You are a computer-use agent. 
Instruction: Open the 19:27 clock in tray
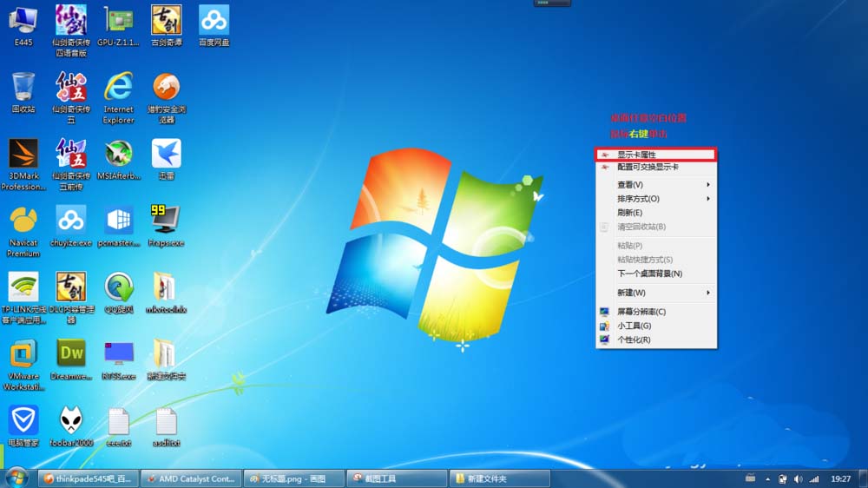click(840, 478)
